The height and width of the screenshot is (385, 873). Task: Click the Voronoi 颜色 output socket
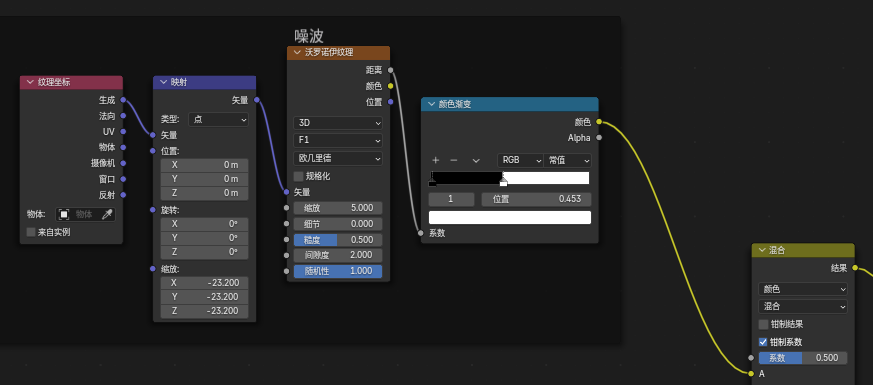click(390, 86)
